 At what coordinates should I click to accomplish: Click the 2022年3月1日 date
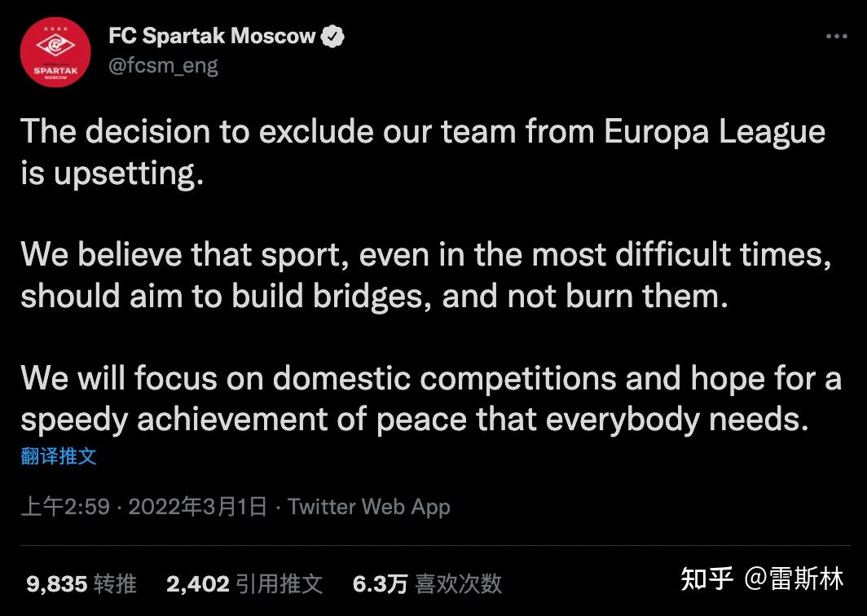click(198, 507)
